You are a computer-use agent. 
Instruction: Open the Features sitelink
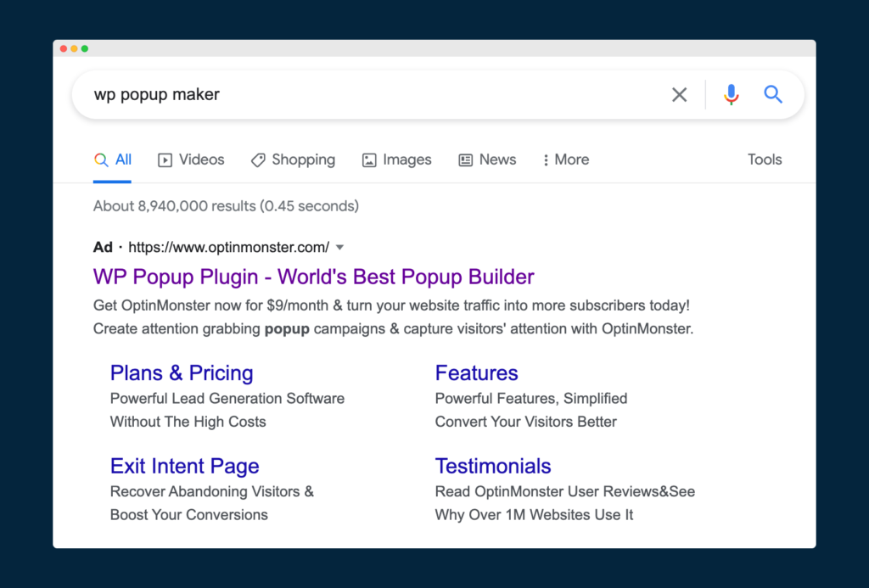(x=477, y=373)
